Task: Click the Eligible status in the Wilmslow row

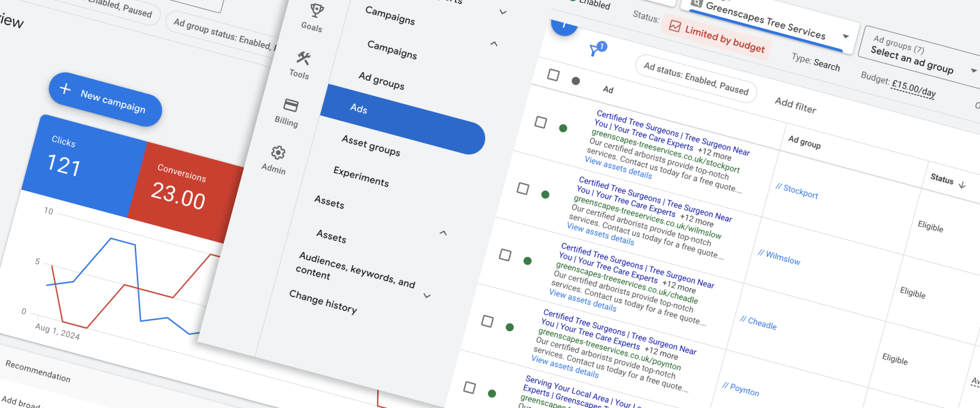Action: point(913,293)
